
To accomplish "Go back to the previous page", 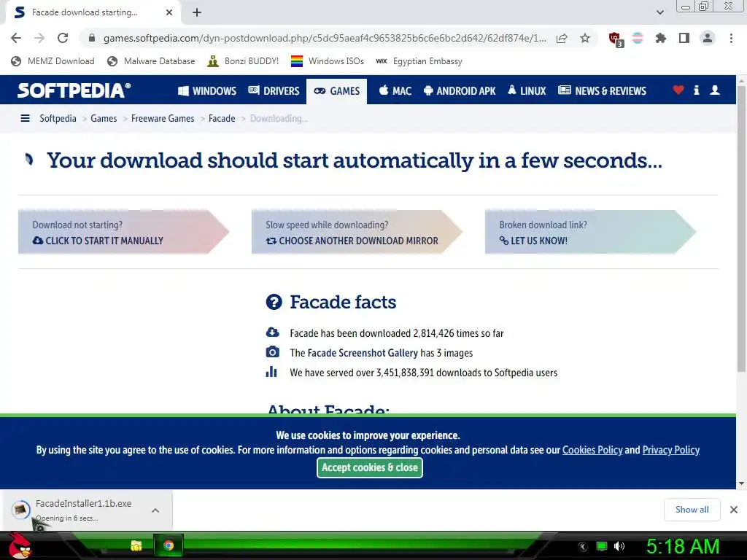I will [x=16, y=38].
